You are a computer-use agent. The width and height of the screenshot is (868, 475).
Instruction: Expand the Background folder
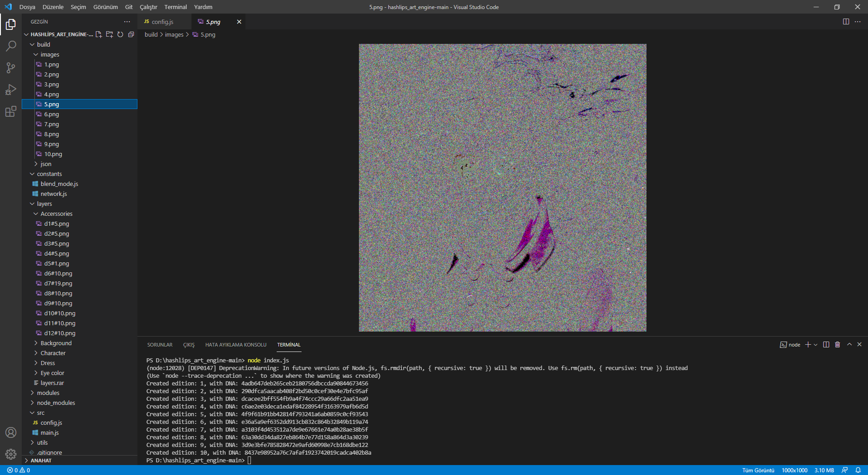[x=80, y=343]
